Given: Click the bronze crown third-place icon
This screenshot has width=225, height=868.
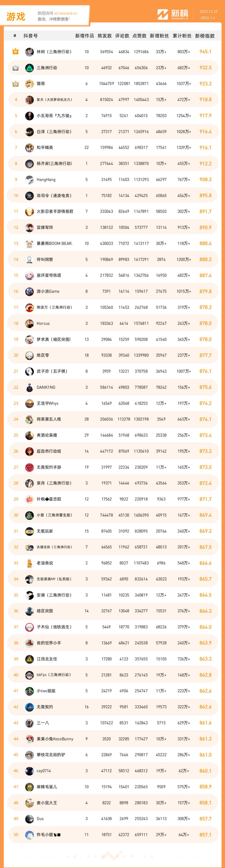Looking at the screenshot, I should 15,84.
